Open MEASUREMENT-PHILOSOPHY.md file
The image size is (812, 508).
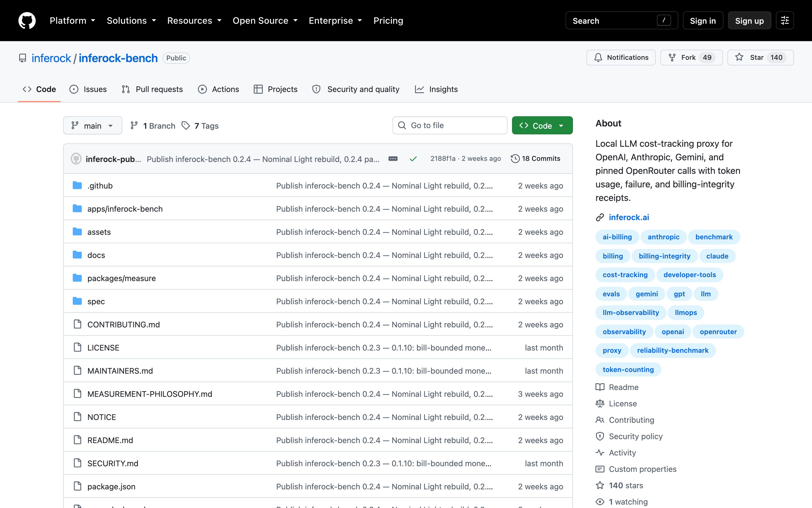click(x=150, y=394)
